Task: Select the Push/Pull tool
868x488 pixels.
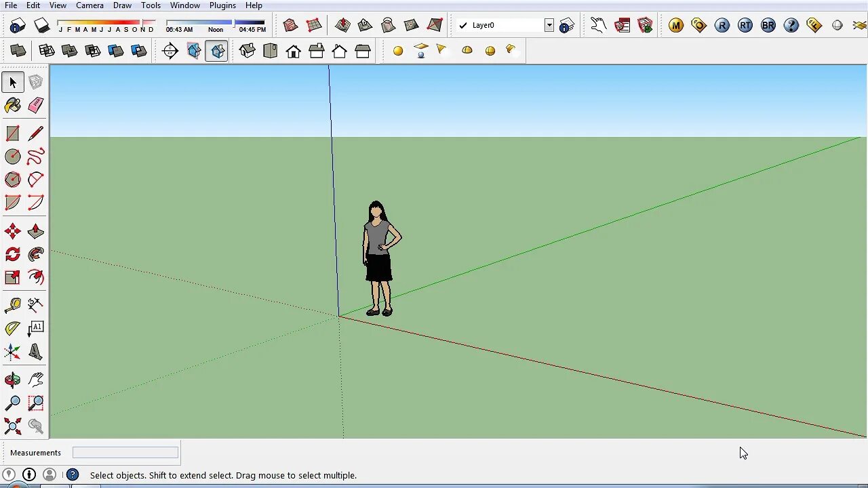Action: click(36, 232)
